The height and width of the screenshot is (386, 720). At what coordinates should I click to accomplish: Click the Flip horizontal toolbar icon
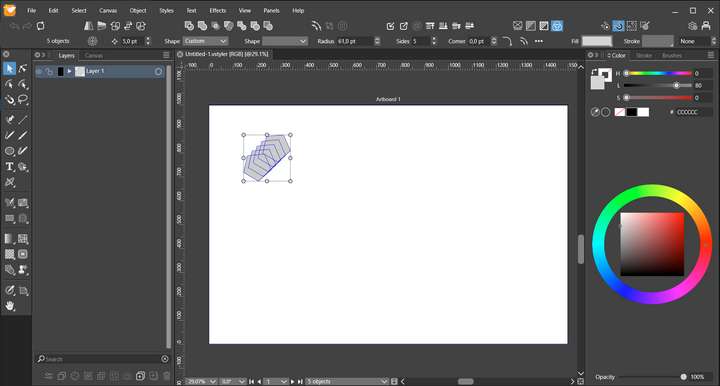point(88,26)
